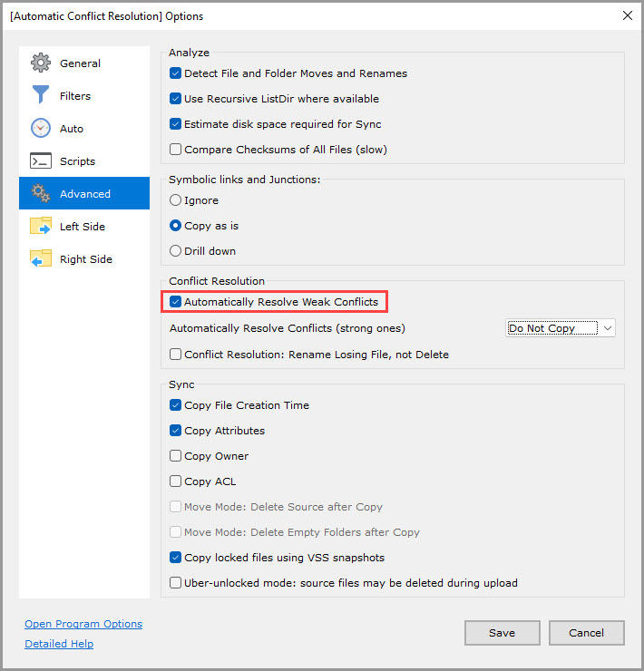Uncheck Detect File and Folder Moves and Renames
Screen dimensions: 644x671
175,73
